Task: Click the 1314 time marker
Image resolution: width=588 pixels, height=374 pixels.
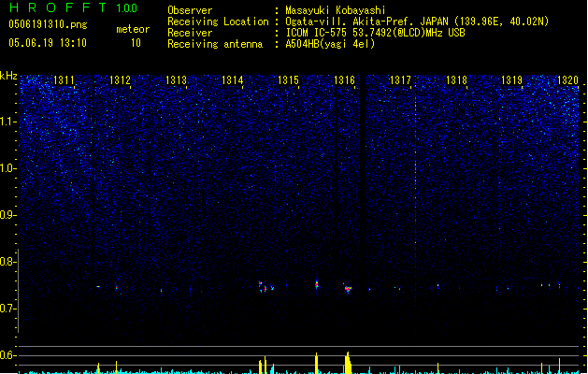Action: tap(233, 80)
